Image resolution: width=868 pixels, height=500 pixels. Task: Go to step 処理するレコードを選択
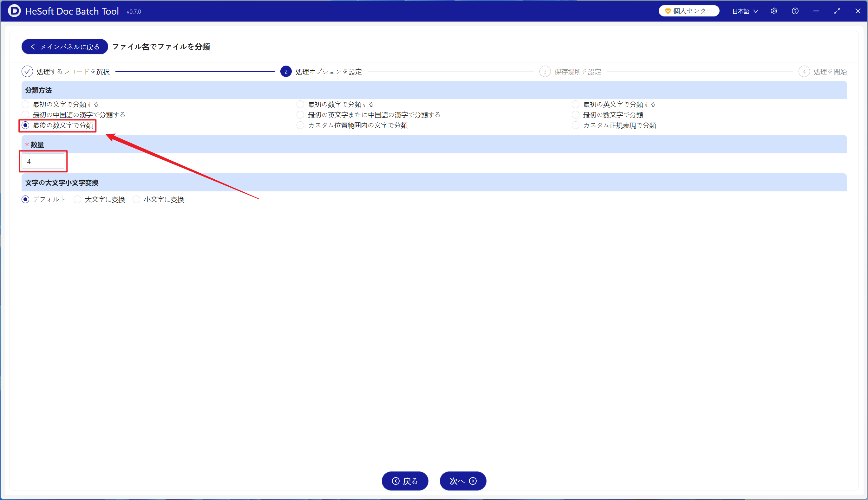tap(66, 72)
